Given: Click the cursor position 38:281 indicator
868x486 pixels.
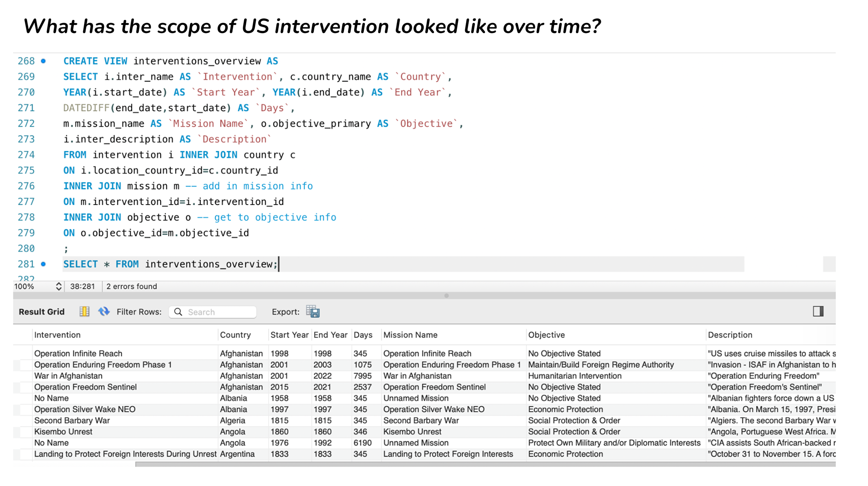Looking at the screenshot, I should tap(82, 286).
